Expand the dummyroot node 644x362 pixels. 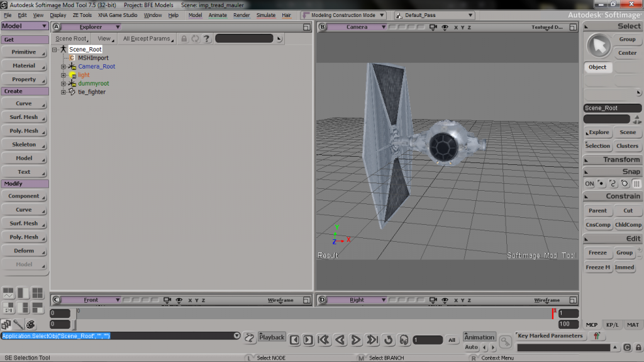pyautogui.click(x=64, y=84)
